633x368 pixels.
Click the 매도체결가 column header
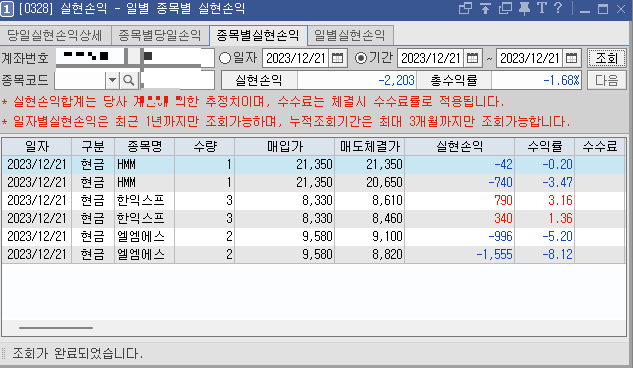click(x=370, y=146)
